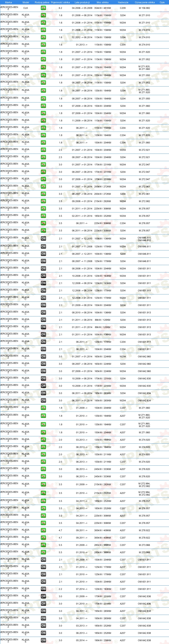The width and height of the screenshot is (169, 644).
Task: Select the PB fuel icon for M 271.910 S204
Action: [43, 15]
